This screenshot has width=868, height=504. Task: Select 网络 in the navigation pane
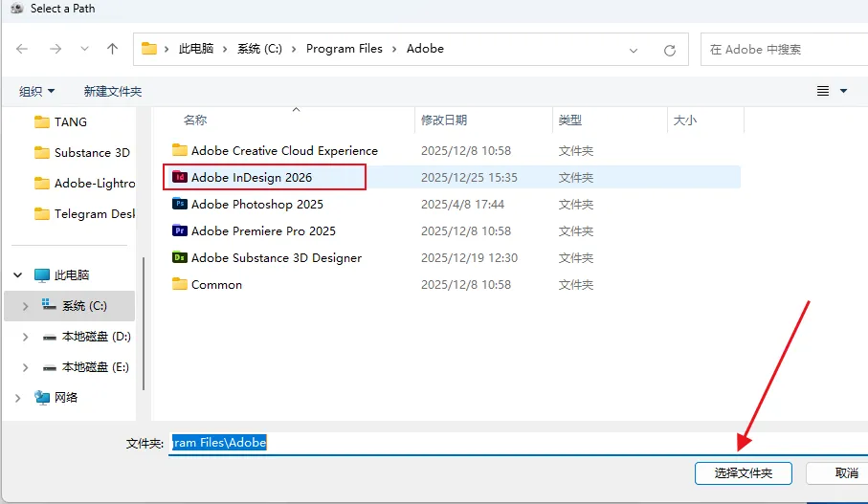coord(66,397)
